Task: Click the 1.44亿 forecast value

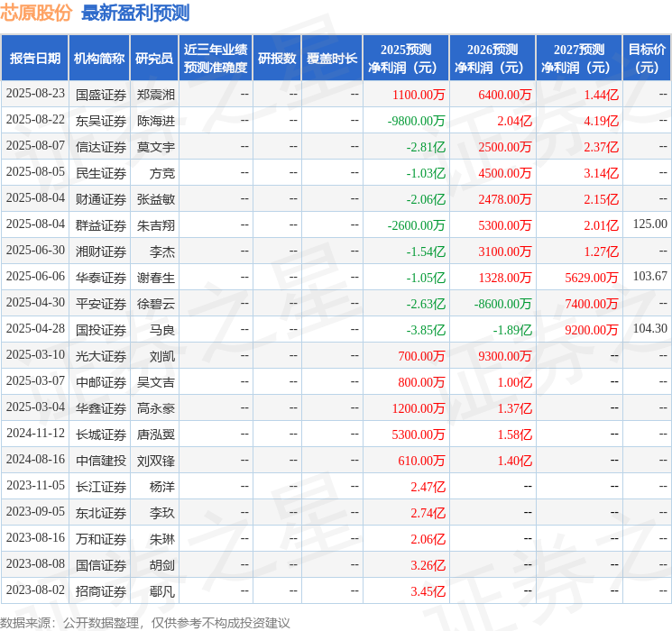Action: (601, 95)
